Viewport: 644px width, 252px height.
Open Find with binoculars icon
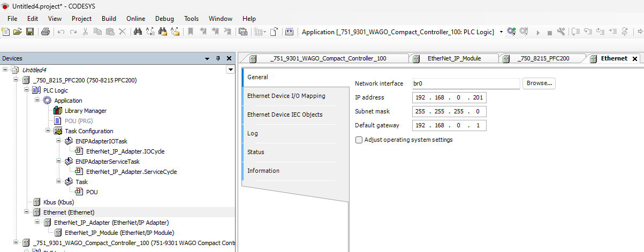[138, 32]
